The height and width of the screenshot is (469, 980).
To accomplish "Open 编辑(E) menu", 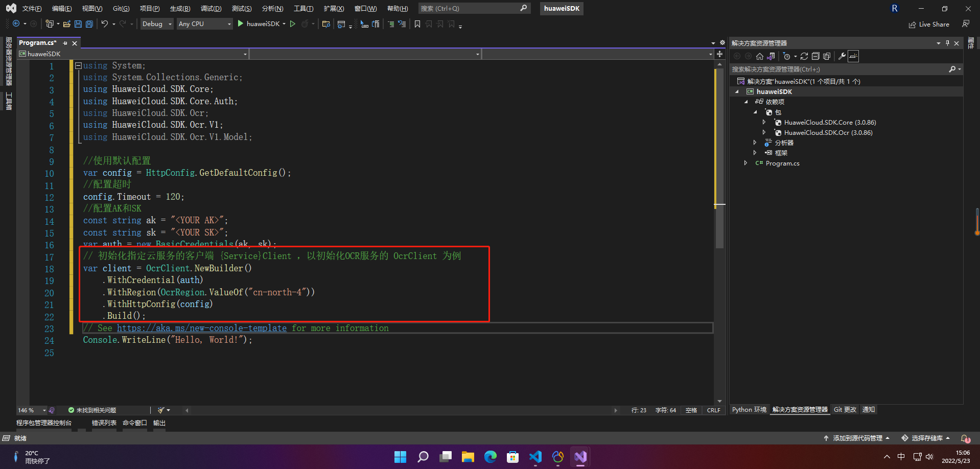I will [62, 8].
